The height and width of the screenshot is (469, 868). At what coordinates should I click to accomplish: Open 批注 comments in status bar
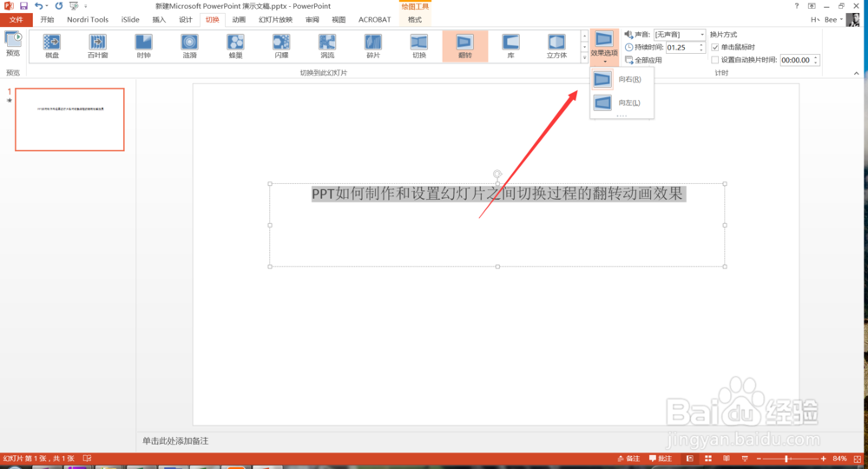661,459
